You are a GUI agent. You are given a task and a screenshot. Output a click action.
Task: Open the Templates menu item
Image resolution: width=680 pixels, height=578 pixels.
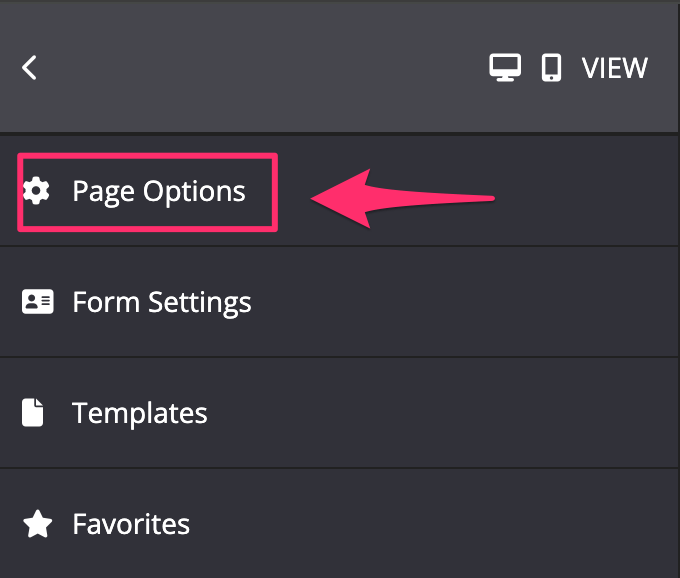pos(340,413)
